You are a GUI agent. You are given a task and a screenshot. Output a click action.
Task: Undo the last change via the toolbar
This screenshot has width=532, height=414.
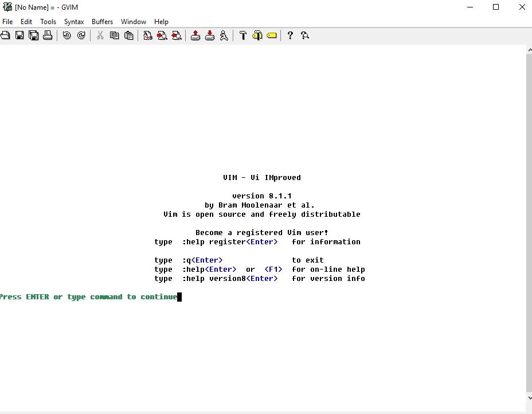[x=67, y=36]
